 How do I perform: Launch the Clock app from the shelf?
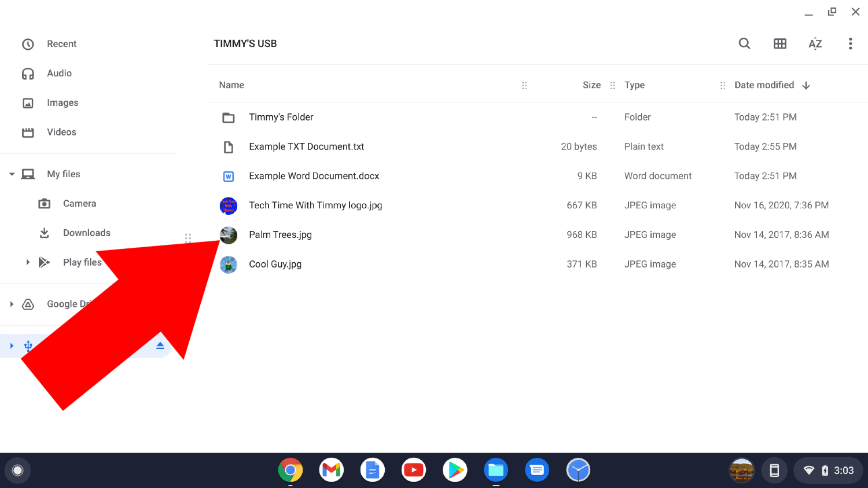pos(578,470)
